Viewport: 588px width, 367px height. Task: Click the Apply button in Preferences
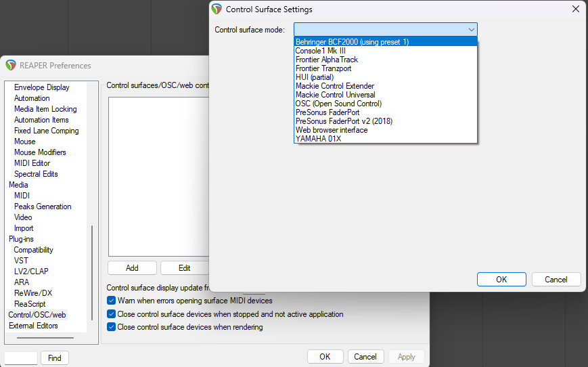click(x=406, y=356)
